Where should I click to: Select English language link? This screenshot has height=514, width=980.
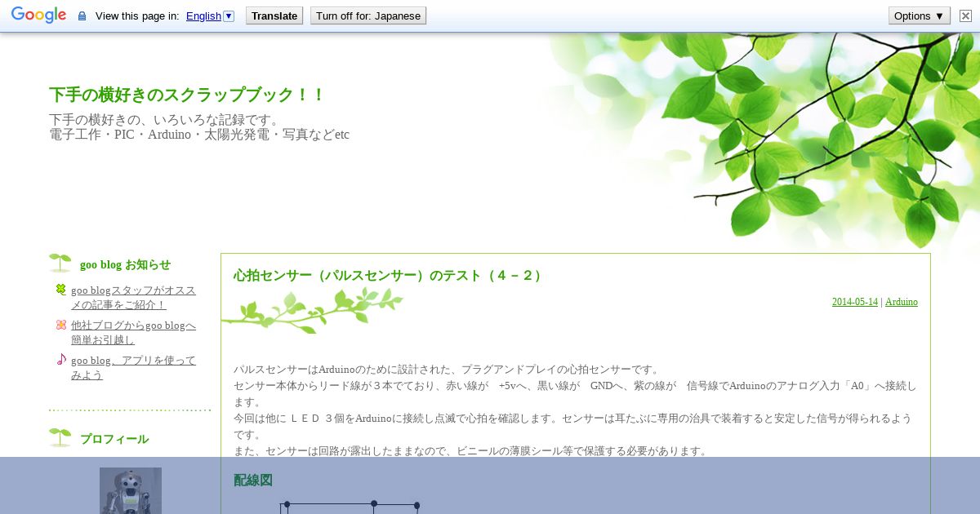(203, 16)
